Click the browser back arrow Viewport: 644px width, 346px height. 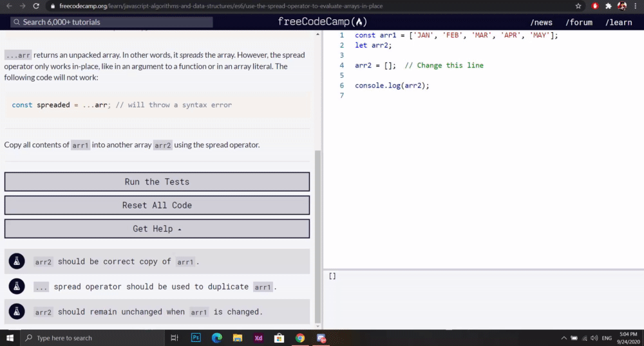(x=9, y=6)
